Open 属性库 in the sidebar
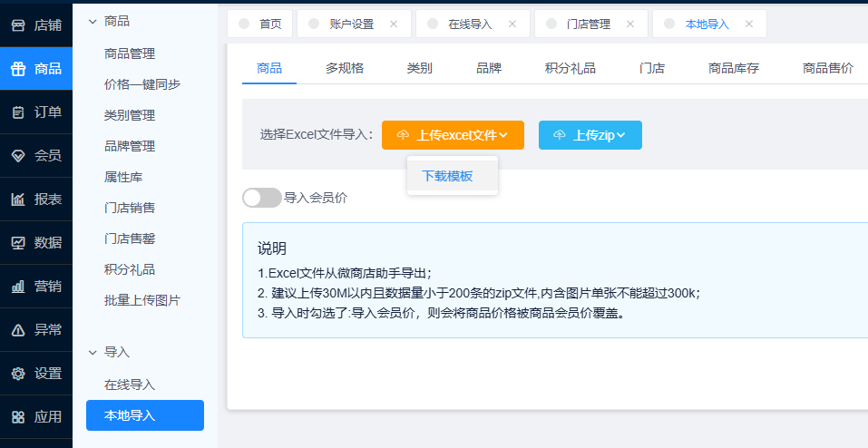 (123, 177)
